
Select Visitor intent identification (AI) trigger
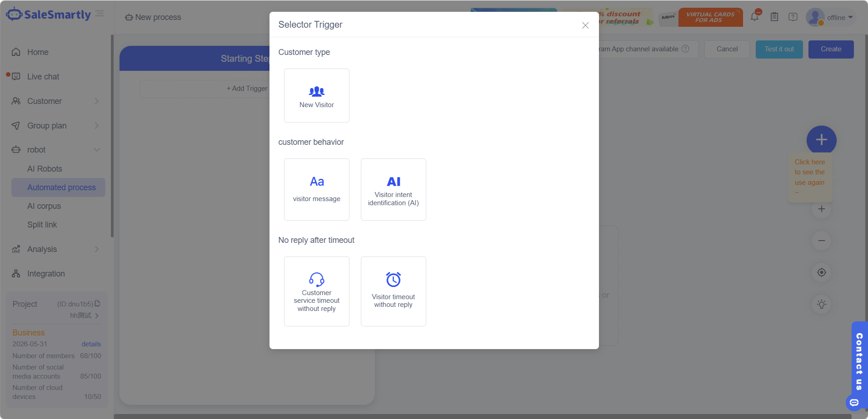click(x=393, y=189)
